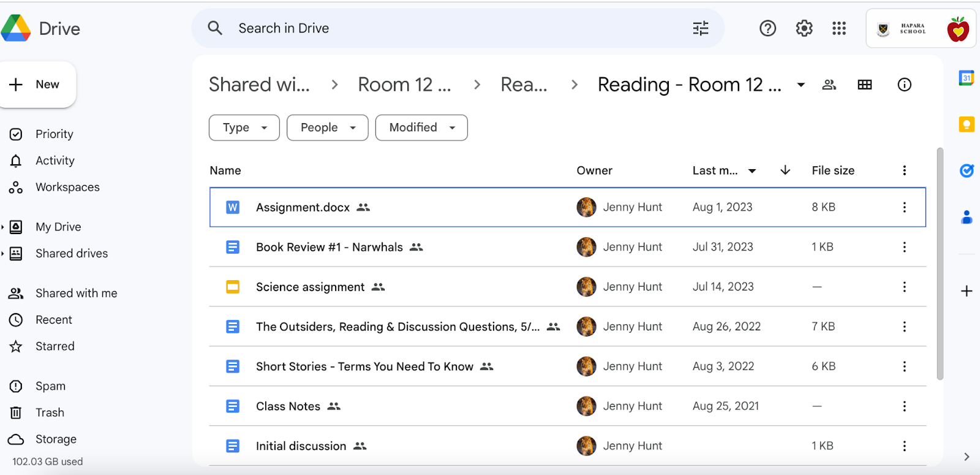Click the New button

click(x=37, y=85)
